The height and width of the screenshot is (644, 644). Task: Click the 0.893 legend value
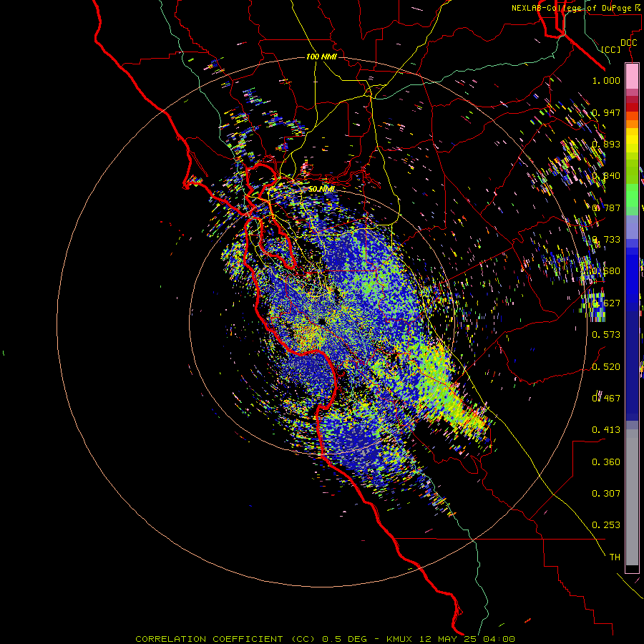click(606, 144)
